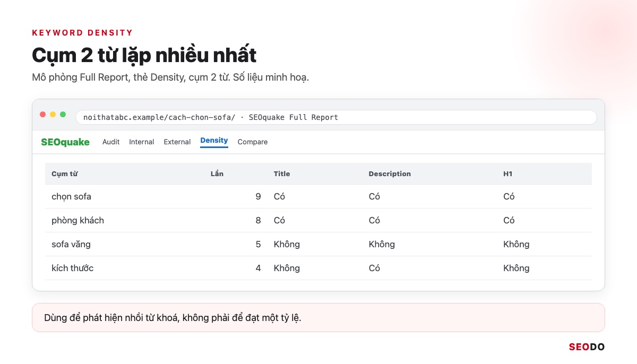Click the red close window dot

tap(43, 115)
